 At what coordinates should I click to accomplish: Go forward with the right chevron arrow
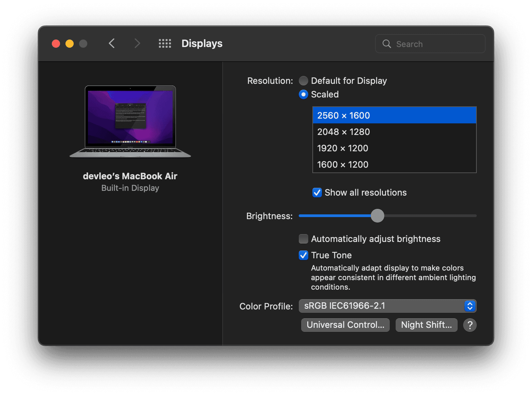(137, 43)
